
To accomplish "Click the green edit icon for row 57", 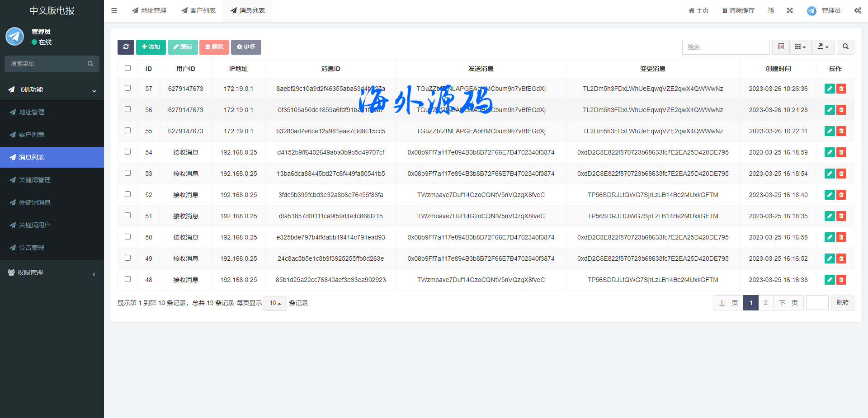I will pyautogui.click(x=830, y=89).
